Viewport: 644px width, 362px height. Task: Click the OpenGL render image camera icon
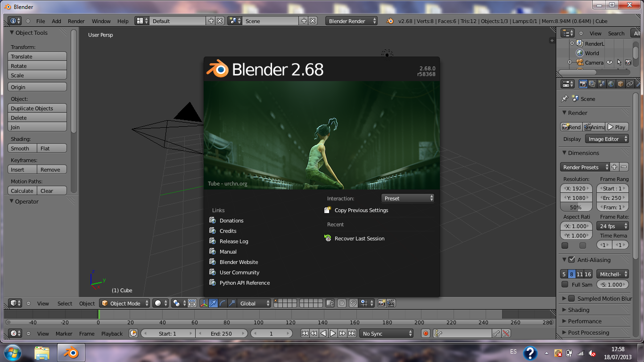[381, 304]
